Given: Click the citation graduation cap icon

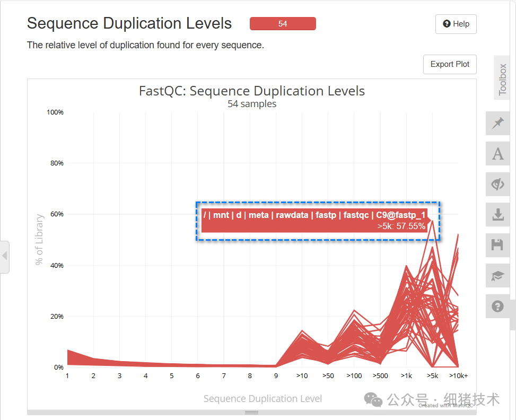Looking at the screenshot, I should [x=497, y=275].
